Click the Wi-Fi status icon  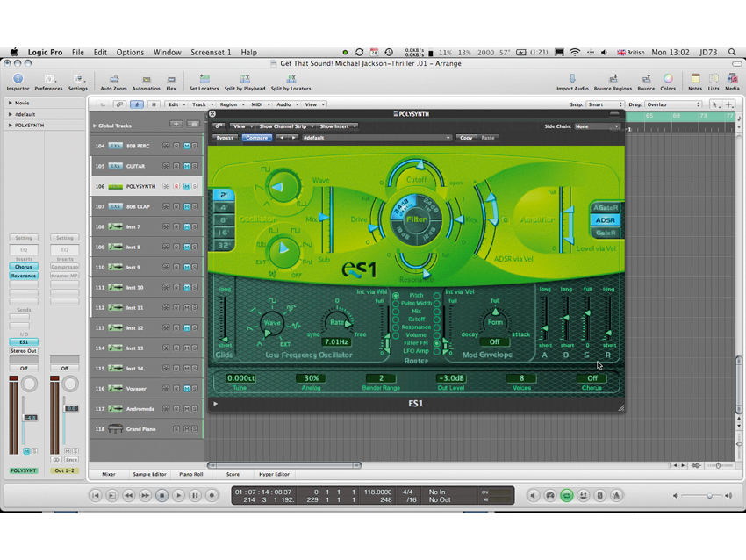tap(575, 53)
